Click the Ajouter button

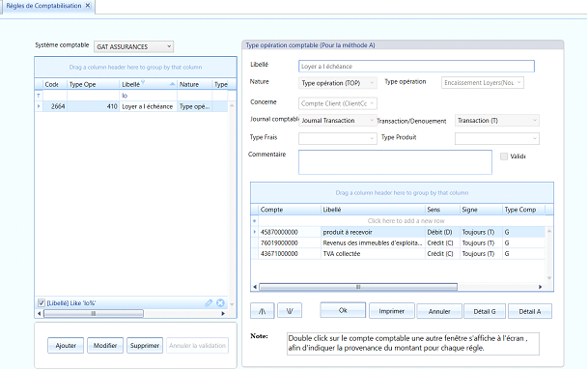(66, 345)
